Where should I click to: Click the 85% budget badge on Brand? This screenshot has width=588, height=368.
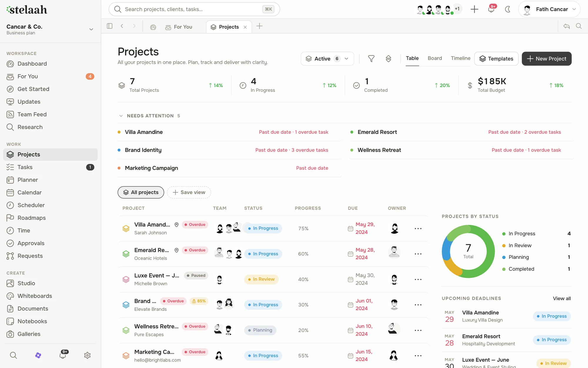[x=199, y=301]
